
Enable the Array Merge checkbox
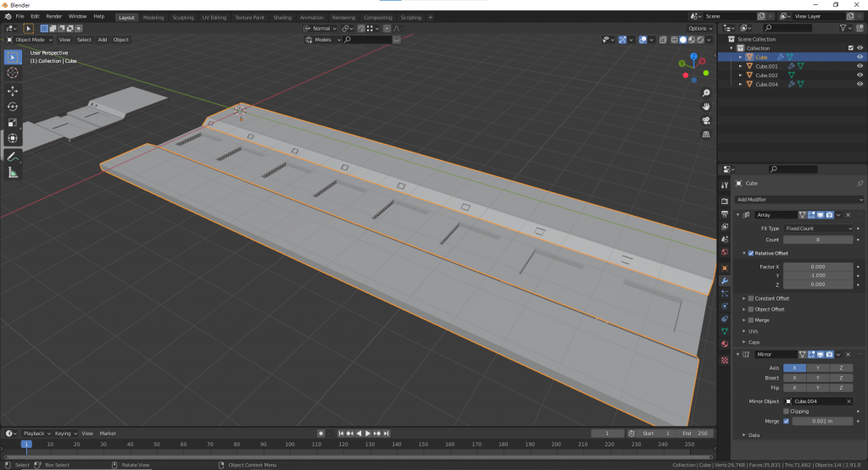(x=751, y=320)
